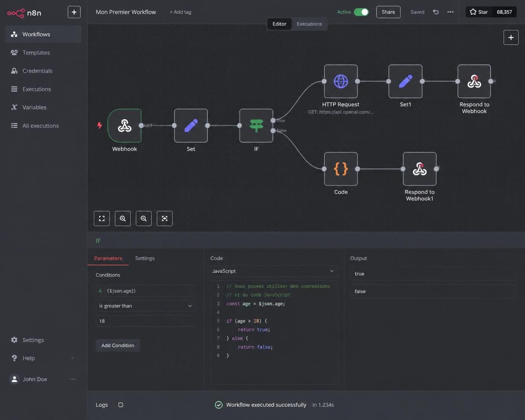The width and height of the screenshot is (525, 420).
Task: Select the true output row
Action: click(x=434, y=274)
